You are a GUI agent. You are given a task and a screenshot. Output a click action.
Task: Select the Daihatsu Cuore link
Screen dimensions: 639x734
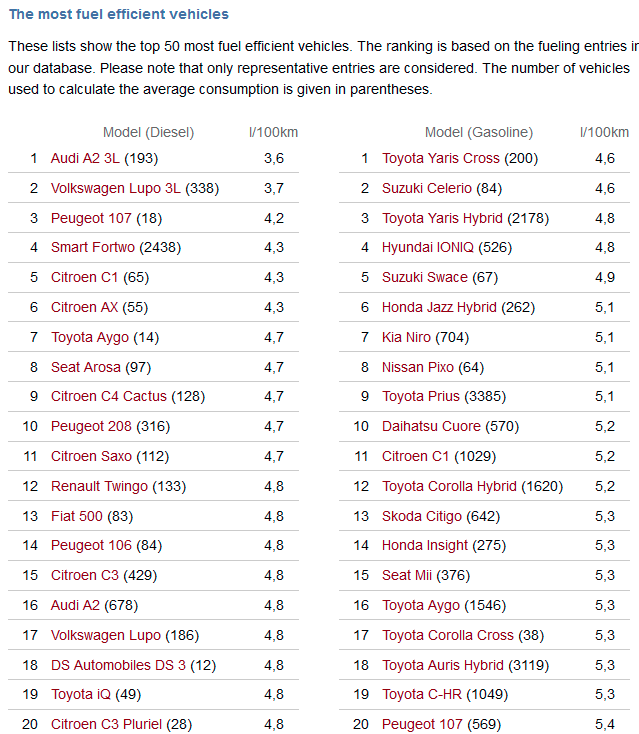[432, 427]
